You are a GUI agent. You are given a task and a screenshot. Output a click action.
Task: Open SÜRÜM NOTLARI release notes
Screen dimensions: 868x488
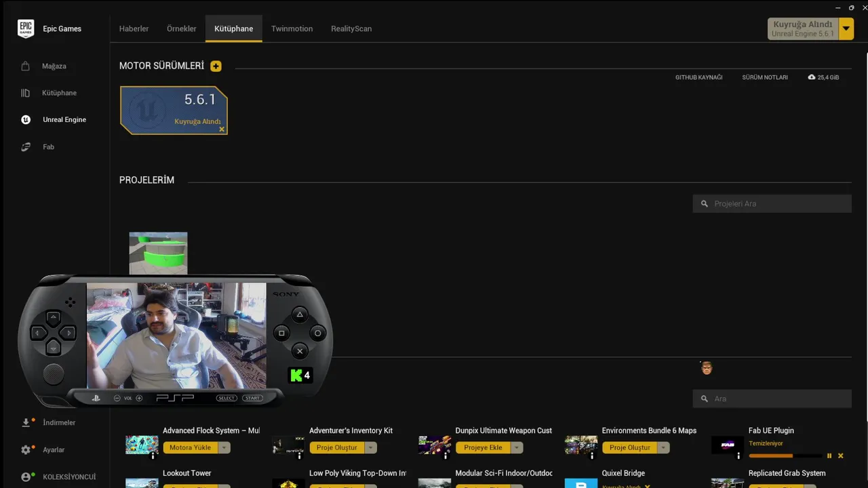[x=765, y=77]
